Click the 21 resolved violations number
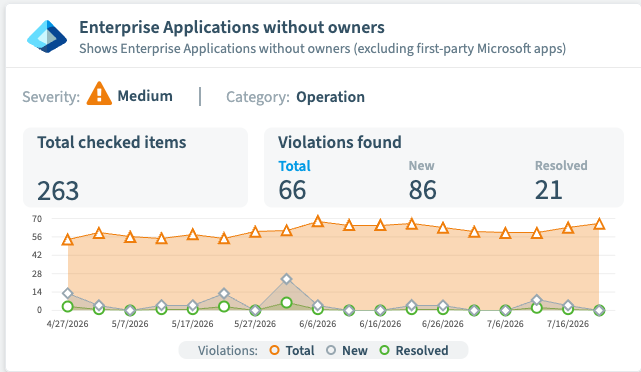 click(549, 190)
